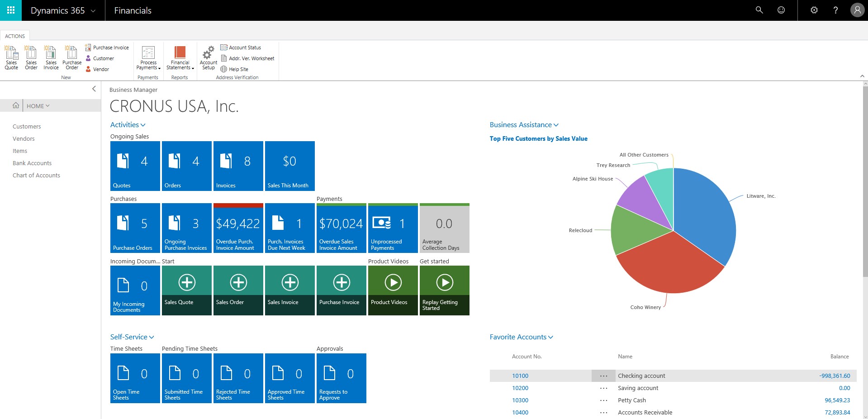Open the ongoing sales Invoices tile
The height and width of the screenshot is (419, 868).
tap(238, 166)
